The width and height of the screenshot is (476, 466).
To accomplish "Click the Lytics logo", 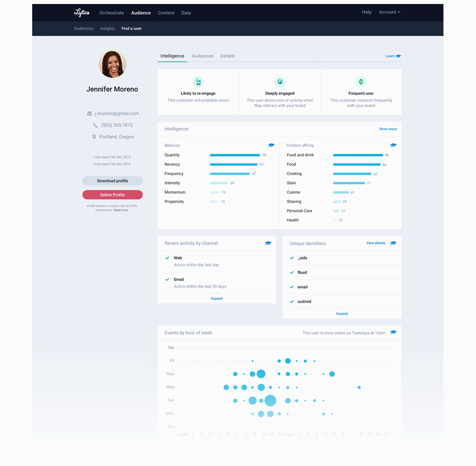I will [x=82, y=12].
